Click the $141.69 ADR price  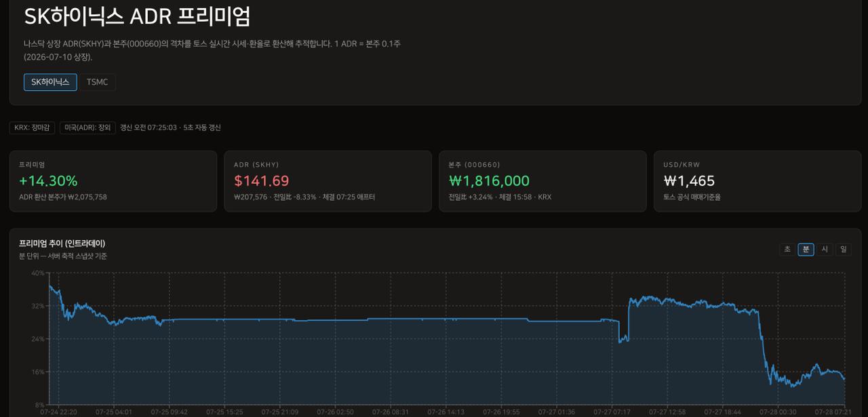coord(262,181)
